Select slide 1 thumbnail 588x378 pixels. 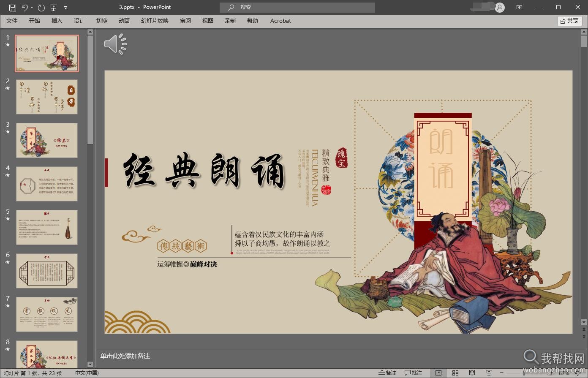[x=47, y=53]
